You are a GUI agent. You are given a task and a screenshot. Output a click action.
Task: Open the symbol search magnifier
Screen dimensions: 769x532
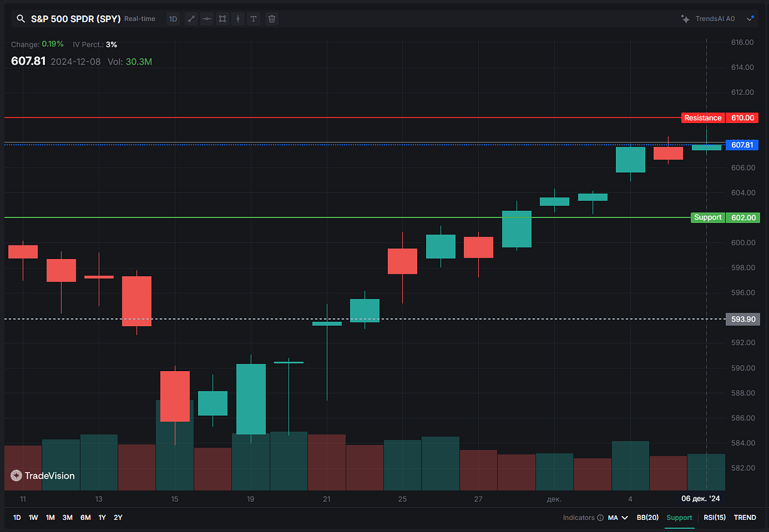(21, 19)
